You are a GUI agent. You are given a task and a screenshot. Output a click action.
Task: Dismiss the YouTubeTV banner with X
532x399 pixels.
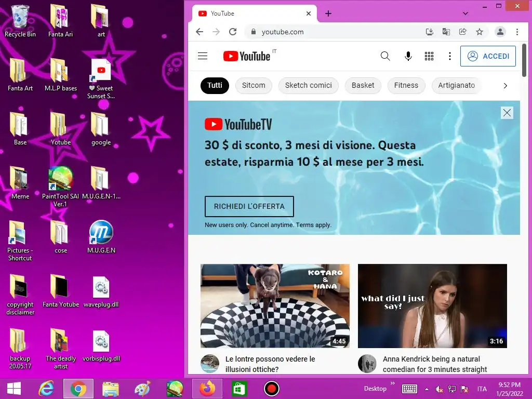(x=507, y=113)
